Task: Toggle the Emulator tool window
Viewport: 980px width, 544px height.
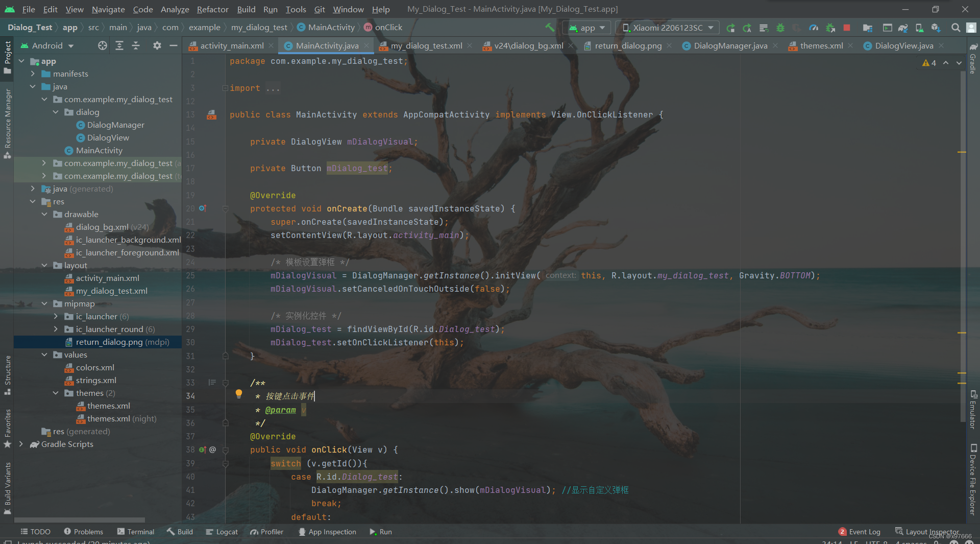Action: coord(973,410)
